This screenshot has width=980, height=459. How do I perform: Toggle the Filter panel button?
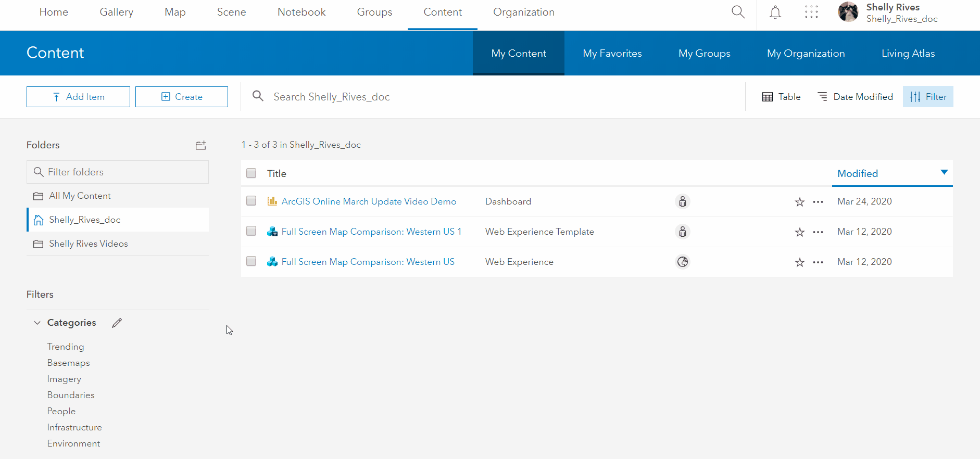[x=928, y=97]
